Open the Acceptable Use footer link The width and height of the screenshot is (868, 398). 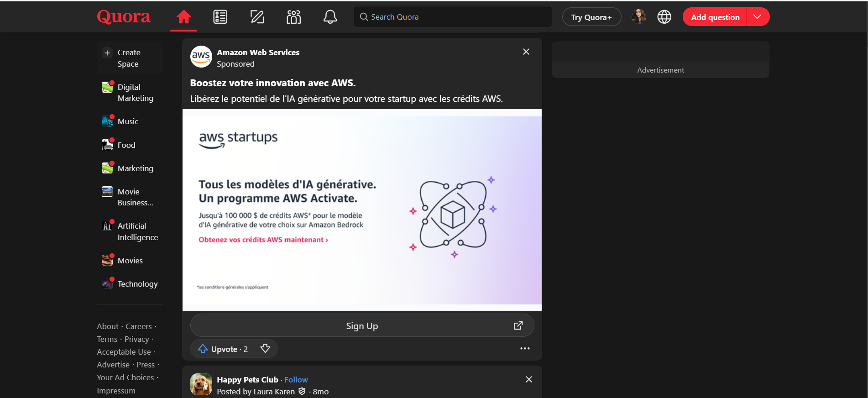(x=124, y=352)
